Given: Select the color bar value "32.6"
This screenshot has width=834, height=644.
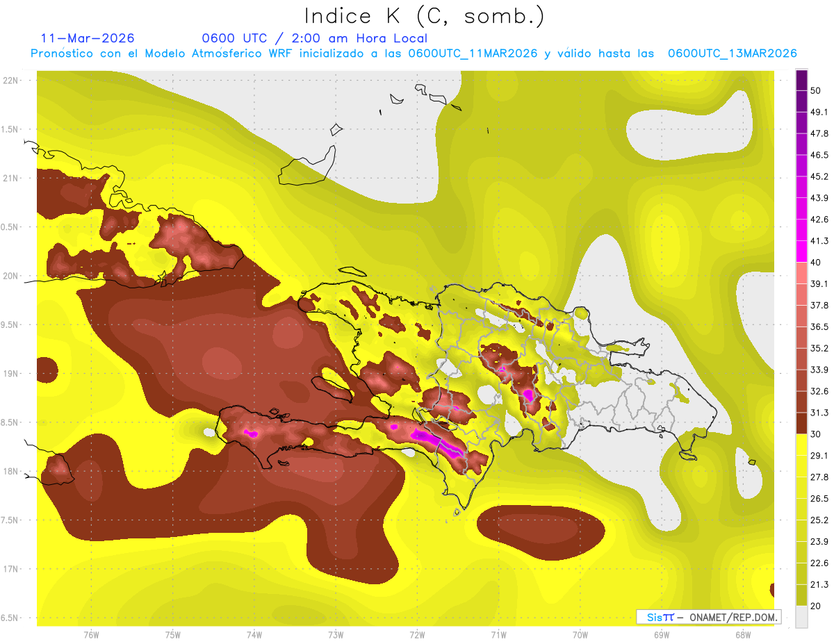Looking at the screenshot, I should pyautogui.click(x=819, y=391).
